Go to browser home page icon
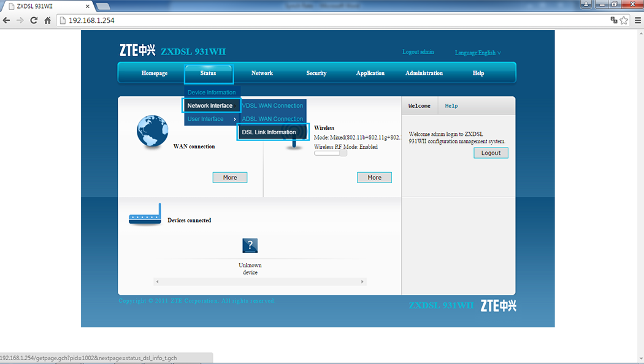644x364 pixels. (48, 20)
